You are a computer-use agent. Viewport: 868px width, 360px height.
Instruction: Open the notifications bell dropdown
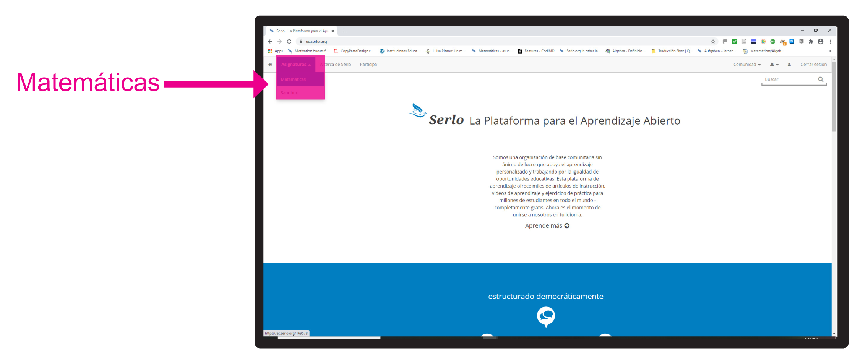[774, 65]
